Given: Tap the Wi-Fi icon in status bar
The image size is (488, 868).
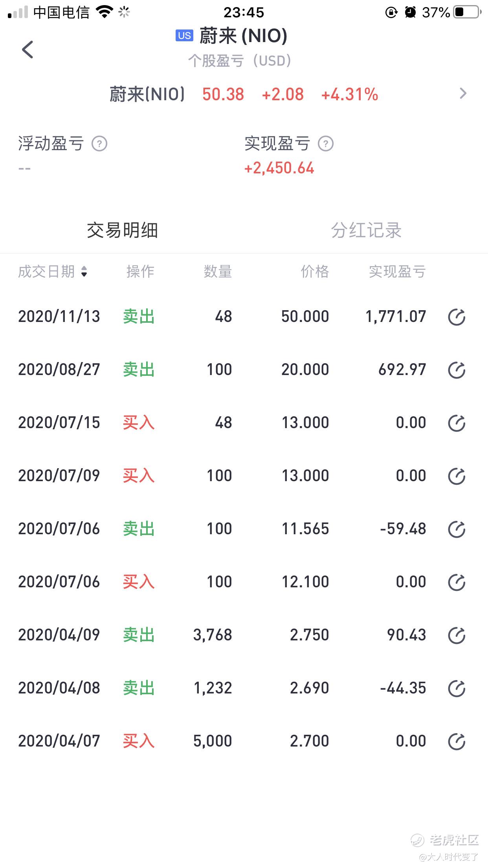Looking at the screenshot, I should pos(105,12).
